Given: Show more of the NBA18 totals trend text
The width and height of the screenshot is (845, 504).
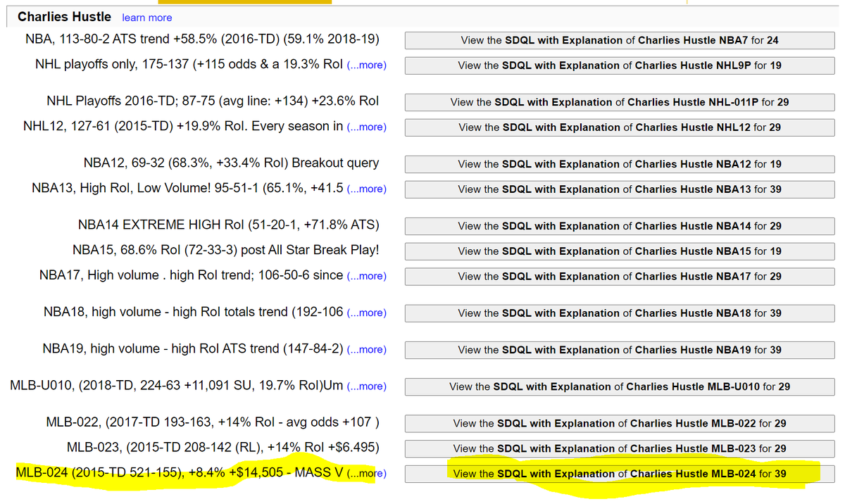Looking at the screenshot, I should click(x=366, y=313).
